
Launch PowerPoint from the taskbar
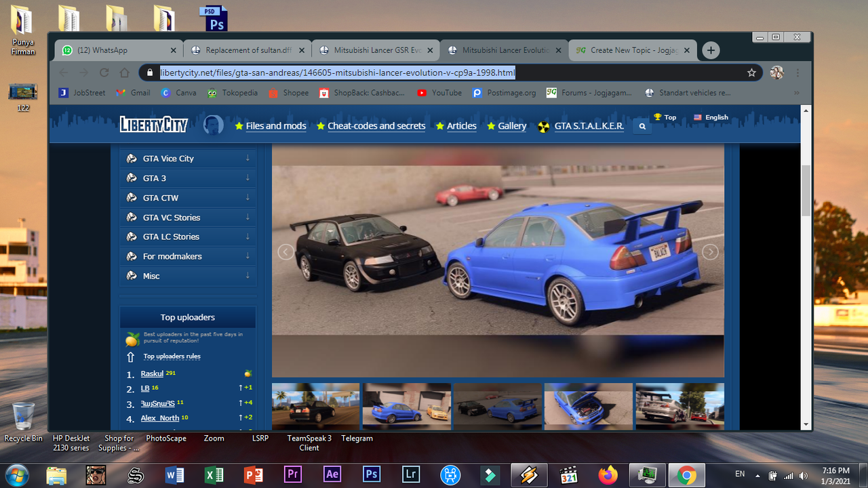(x=254, y=474)
